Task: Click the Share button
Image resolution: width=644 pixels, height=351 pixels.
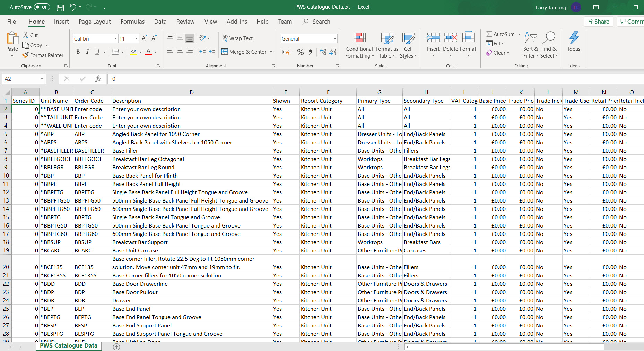Action: [x=598, y=21]
